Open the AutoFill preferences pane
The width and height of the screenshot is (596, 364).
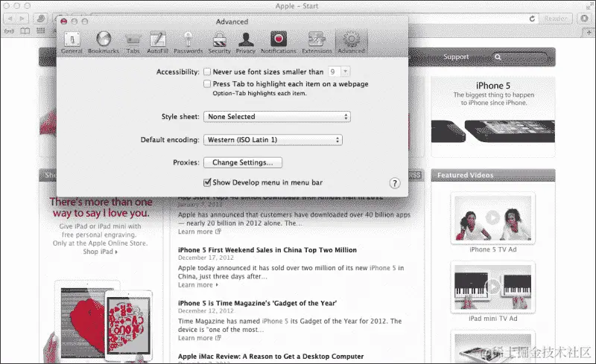point(157,43)
